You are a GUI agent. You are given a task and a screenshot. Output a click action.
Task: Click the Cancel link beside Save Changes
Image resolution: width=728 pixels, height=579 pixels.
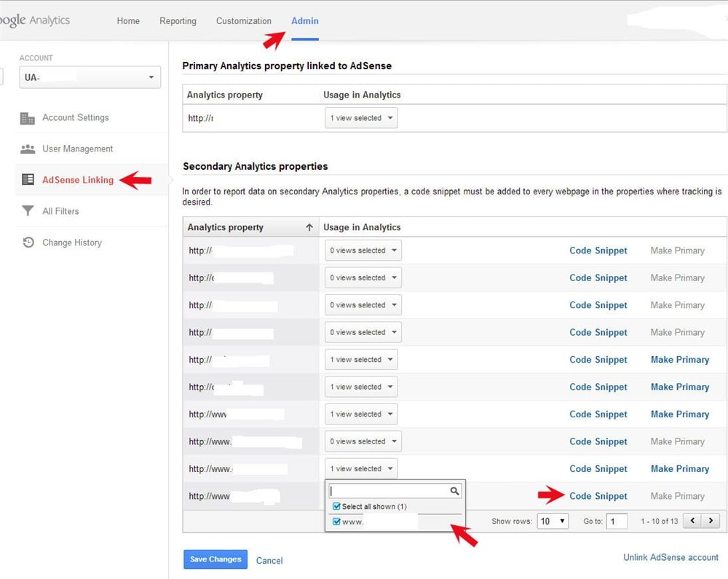pos(269,560)
